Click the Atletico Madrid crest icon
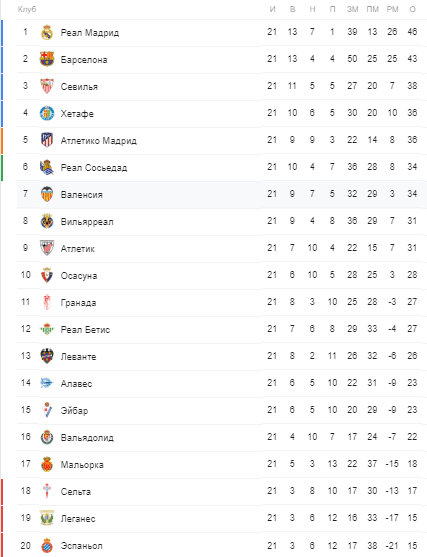This screenshot has height=557, width=427. point(47,140)
